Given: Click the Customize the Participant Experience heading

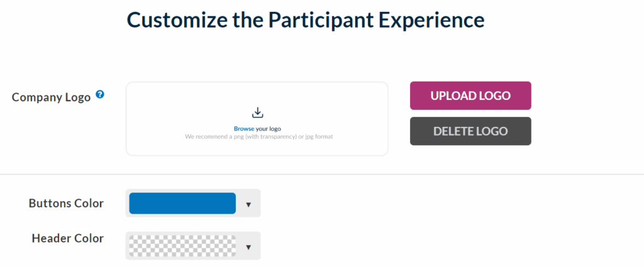Looking at the screenshot, I should tap(306, 20).
